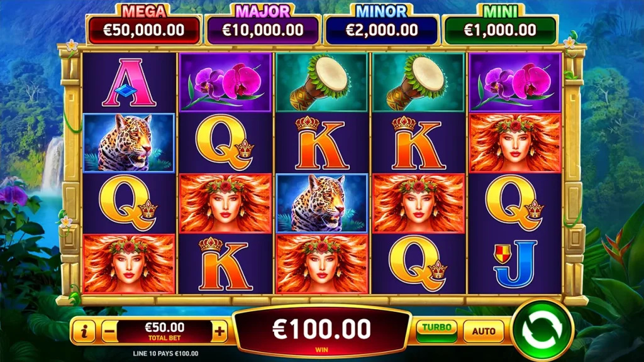Click the jaguar symbol on first reel
Screen dimensions: 644x362
[x=129, y=143]
